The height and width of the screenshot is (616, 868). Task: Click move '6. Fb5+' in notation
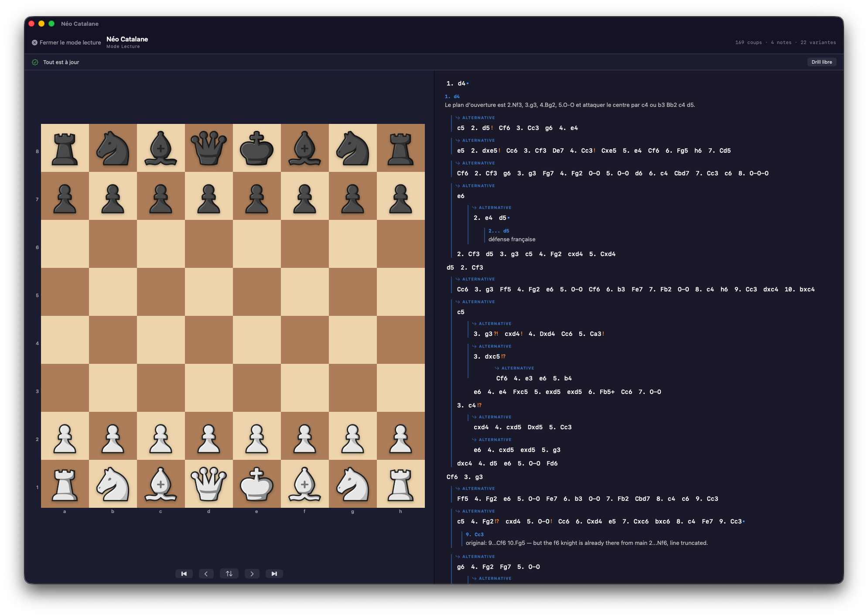tap(601, 392)
